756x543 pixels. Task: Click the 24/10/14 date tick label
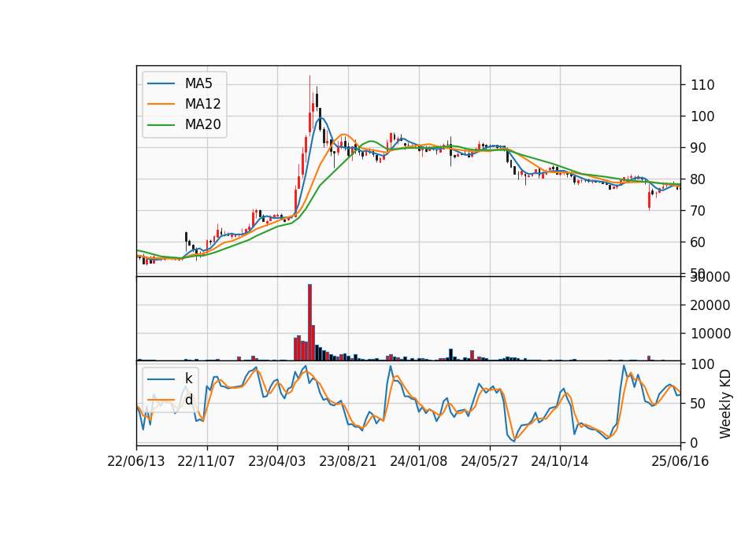[x=560, y=462]
